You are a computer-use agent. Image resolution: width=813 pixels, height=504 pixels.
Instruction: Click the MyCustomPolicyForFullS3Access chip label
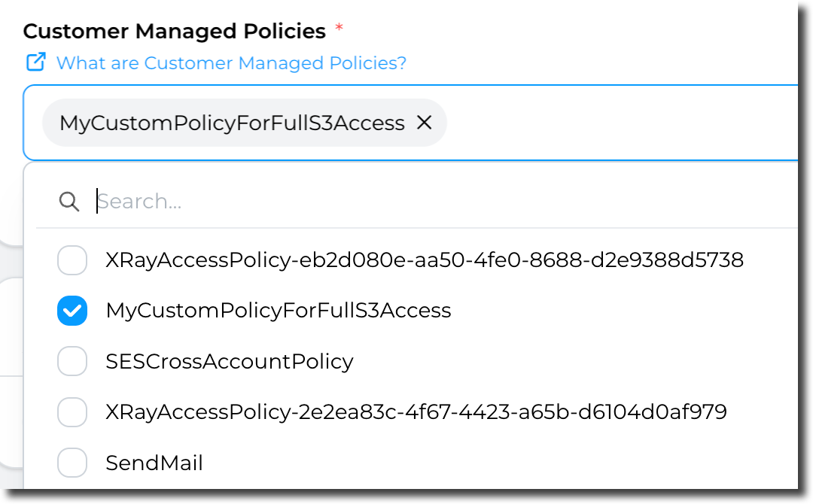[x=232, y=123]
